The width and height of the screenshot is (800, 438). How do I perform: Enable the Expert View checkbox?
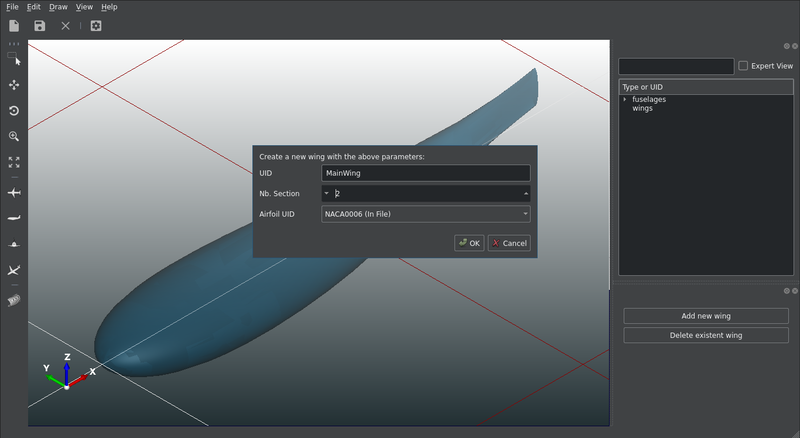point(743,66)
